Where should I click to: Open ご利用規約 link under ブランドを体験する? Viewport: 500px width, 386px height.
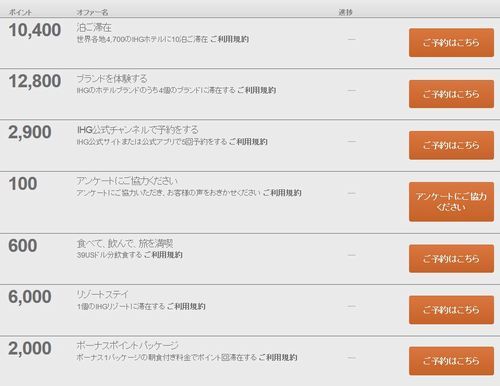pos(257,90)
